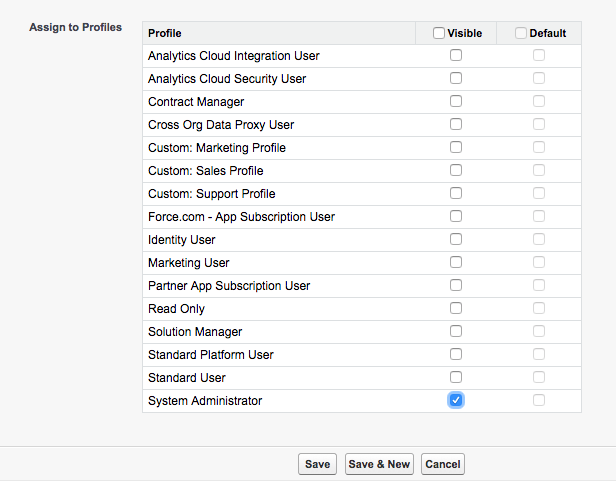Check Visible for Marketing User

(x=456, y=262)
